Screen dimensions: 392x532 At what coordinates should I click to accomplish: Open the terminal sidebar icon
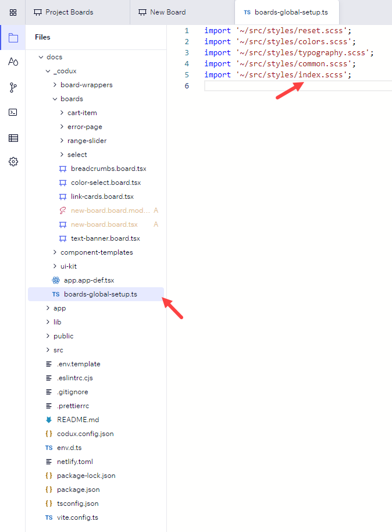pos(13,112)
